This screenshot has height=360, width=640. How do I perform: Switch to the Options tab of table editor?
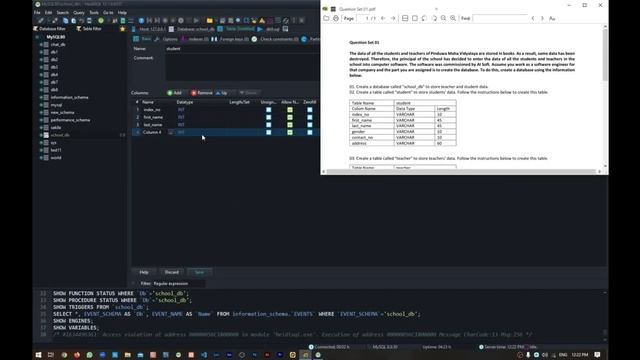[x=167, y=39]
